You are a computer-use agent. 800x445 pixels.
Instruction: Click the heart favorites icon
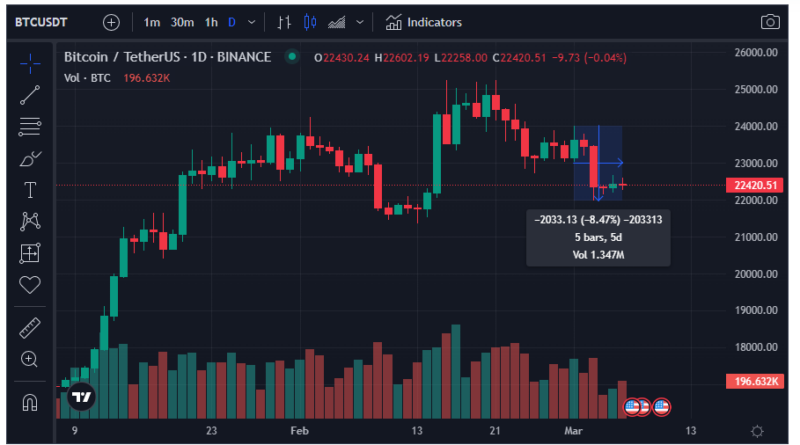pyautogui.click(x=30, y=285)
